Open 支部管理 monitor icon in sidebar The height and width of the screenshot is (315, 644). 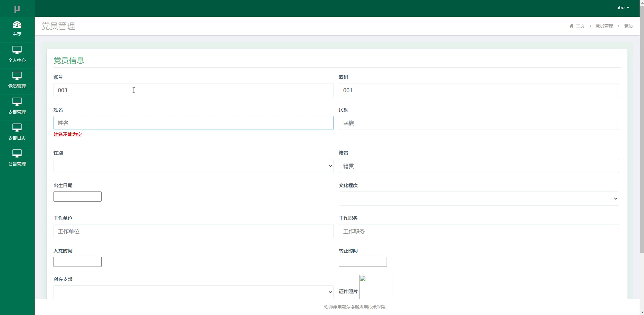click(x=17, y=102)
